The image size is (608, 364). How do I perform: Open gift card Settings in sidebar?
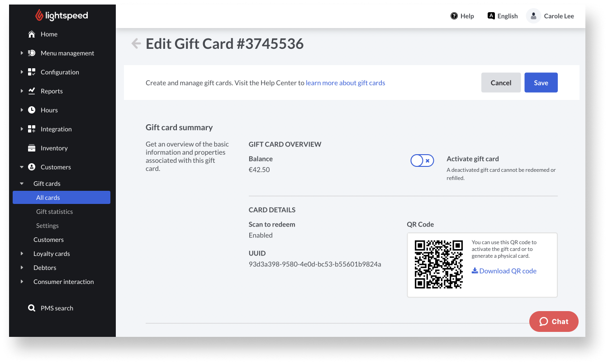click(x=47, y=226)
